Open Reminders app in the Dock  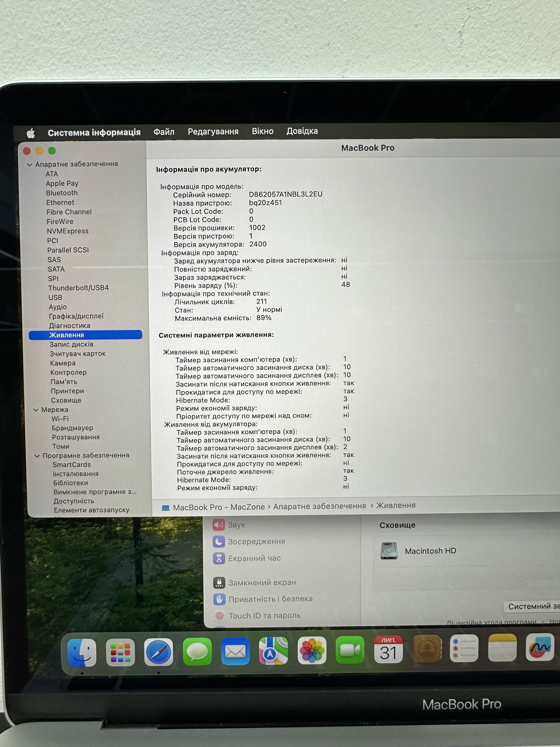coord(464,648)
